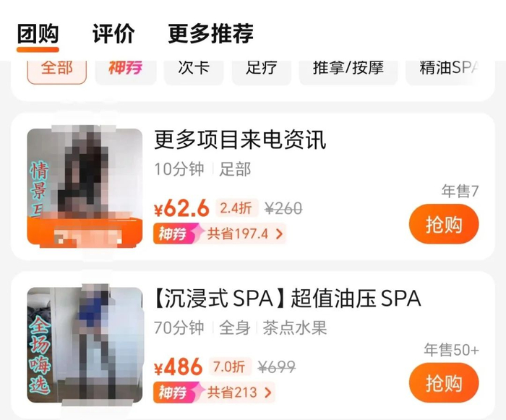The height and width of the screenshot is (420, 506).
Task: Tap 抢购 for the ¥486 deal
Action: (x=444, y=383)
